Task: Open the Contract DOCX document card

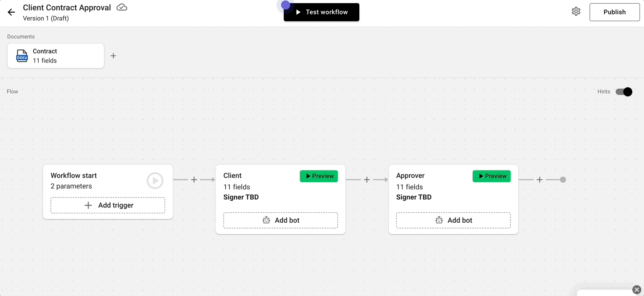Action: coord(56,56)
